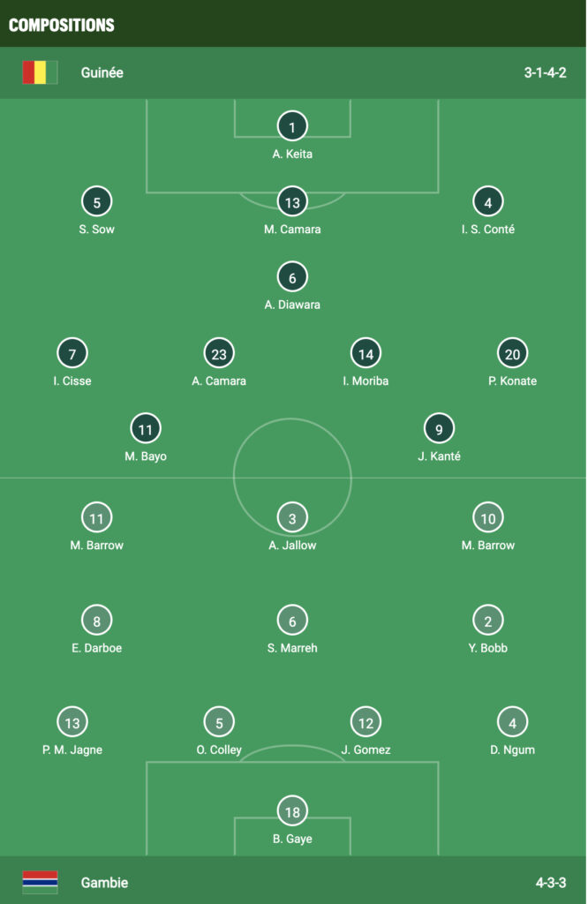Open M. Camara number 13 player badge
Image resolution: width=588 pixels, height=904 pixels.
(292, 202)
